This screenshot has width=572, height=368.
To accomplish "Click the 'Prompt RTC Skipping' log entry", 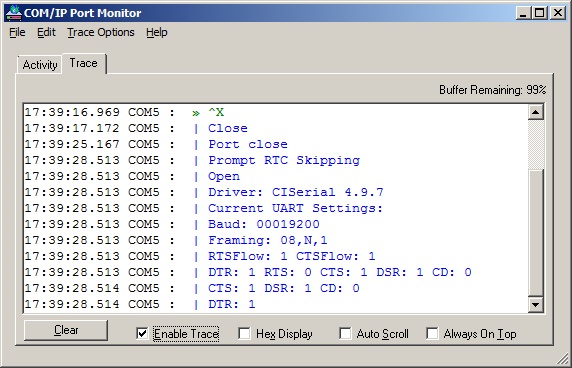I will pyautogui.click(x=276, y=160).
